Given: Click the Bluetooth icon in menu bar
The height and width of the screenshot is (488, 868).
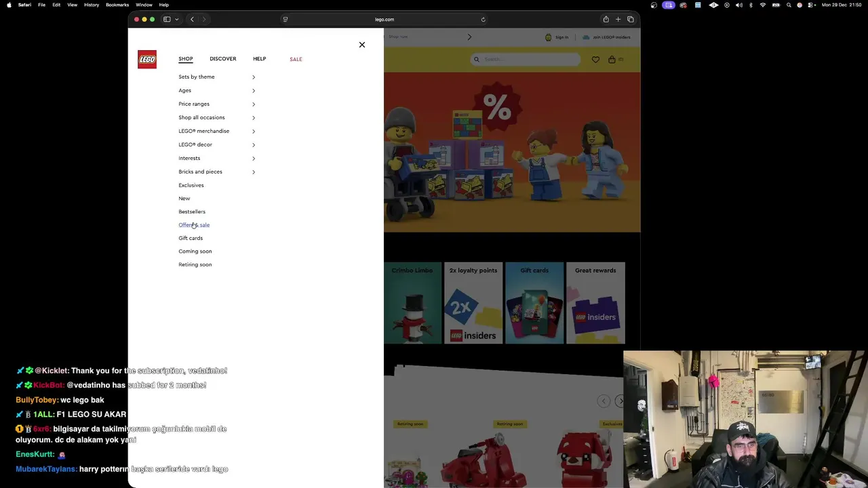Looking at the screenshot, I should 751,5.
